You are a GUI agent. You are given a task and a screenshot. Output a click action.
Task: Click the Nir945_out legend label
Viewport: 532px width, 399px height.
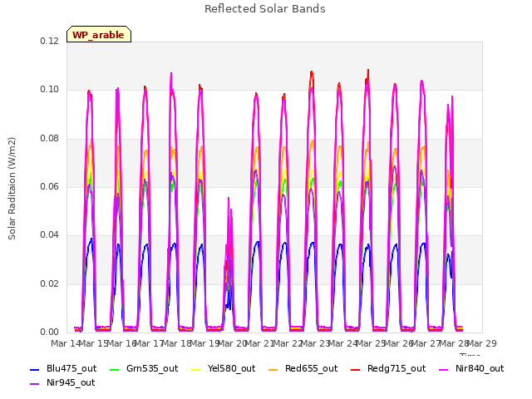click(x=71, y=382)
